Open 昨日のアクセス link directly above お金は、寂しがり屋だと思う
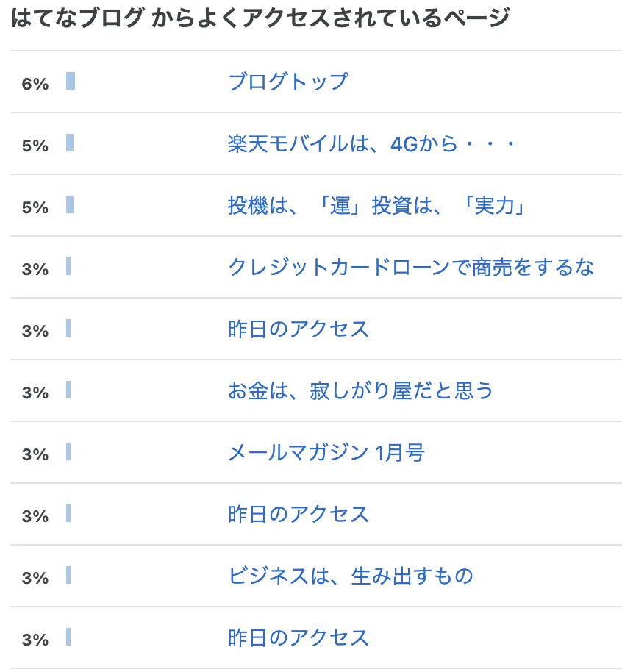 pyautogui.click(x=299, y=329)
